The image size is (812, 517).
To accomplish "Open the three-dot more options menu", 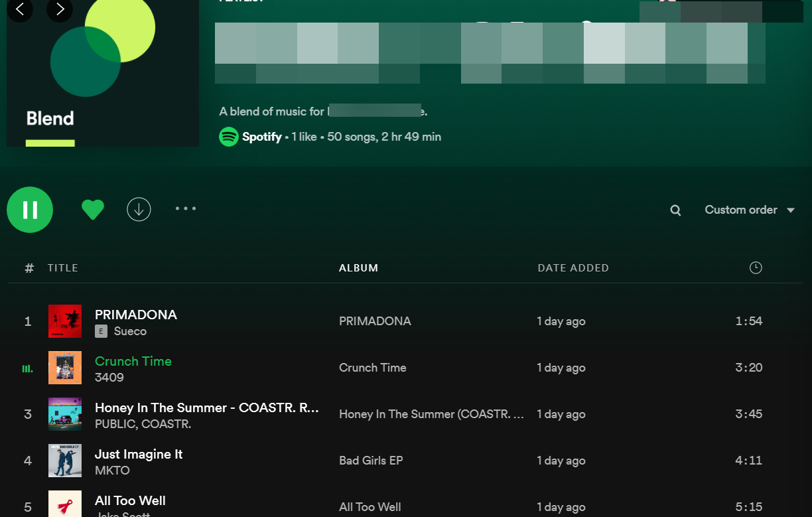I will click(x=186, y=208).
